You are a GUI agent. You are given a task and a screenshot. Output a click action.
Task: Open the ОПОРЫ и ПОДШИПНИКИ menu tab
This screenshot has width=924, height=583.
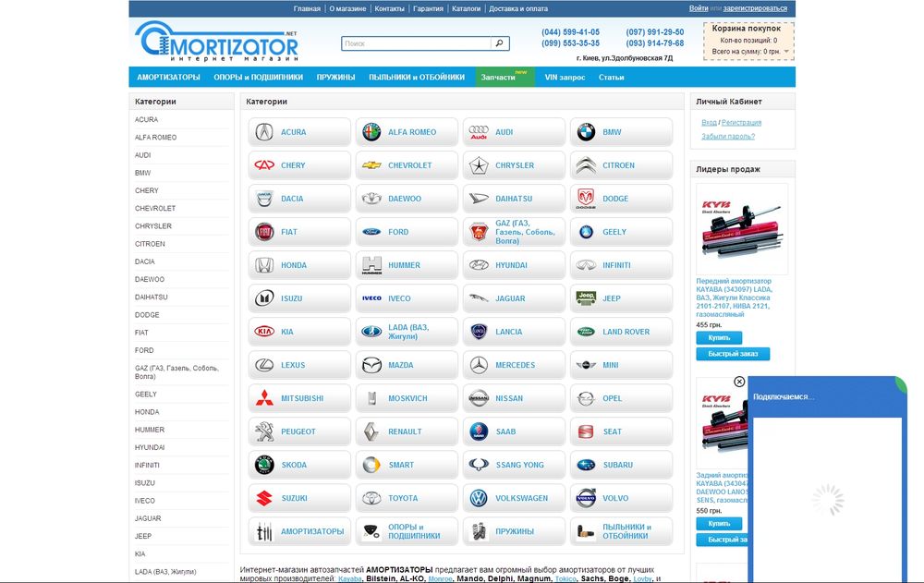click(258, 78)
